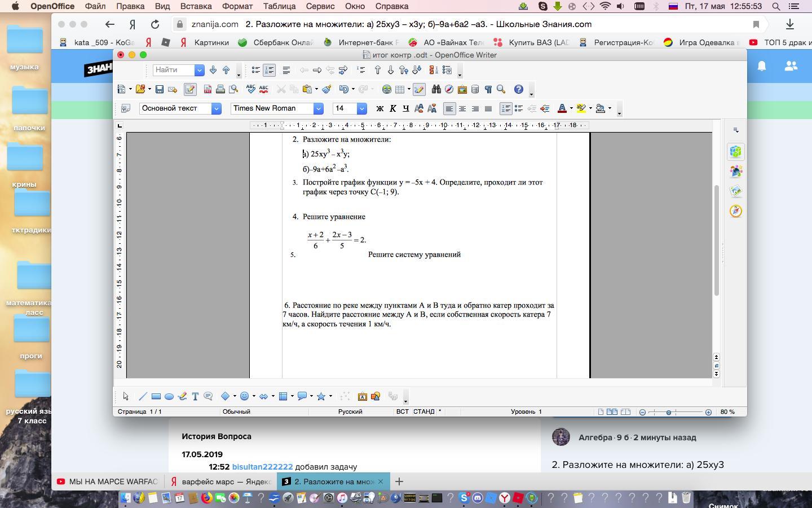Toggle nonprinting characters pilcrow icon
812x508 pixels.
(x=488, y=89)
